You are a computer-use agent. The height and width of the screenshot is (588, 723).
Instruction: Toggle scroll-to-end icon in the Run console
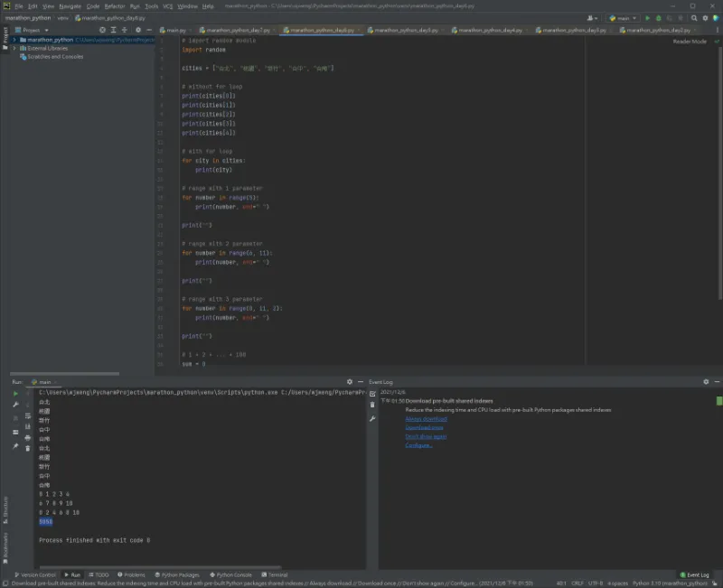pos(28,426)
